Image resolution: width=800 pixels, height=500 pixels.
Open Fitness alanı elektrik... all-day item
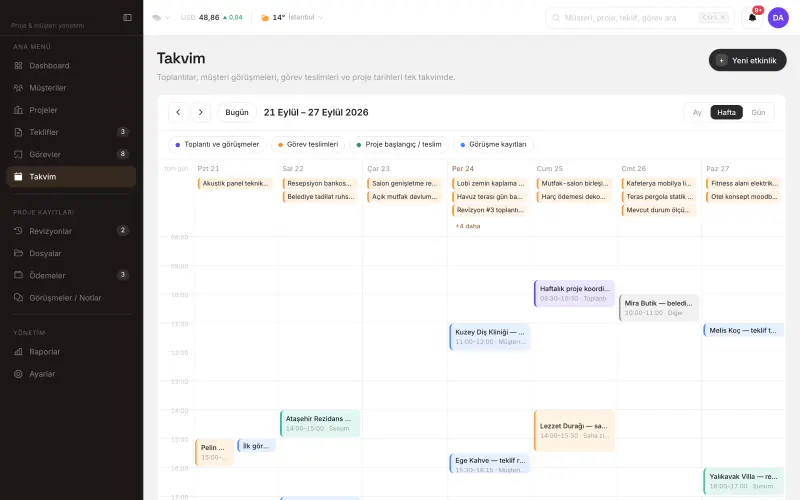[x=743, y=183]
